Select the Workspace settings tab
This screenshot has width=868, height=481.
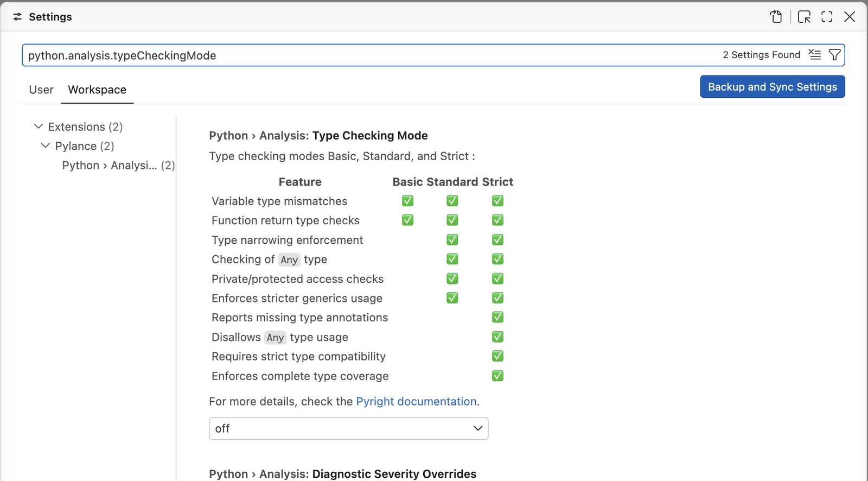97,90
